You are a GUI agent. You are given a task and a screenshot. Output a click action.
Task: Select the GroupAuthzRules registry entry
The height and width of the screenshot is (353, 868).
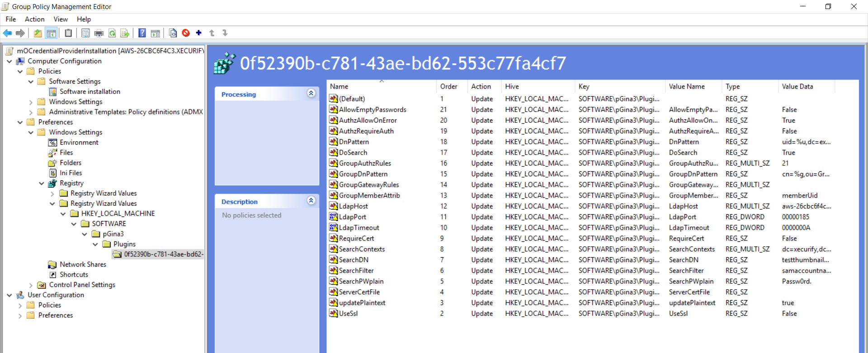pyautogui.click(x=365, y=163)
